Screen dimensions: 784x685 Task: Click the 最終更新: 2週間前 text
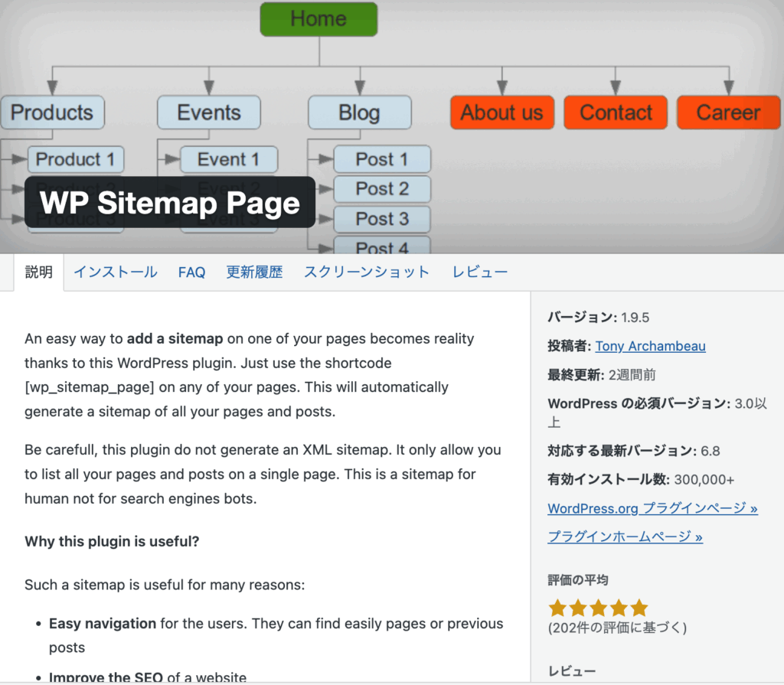pos(602,375)
